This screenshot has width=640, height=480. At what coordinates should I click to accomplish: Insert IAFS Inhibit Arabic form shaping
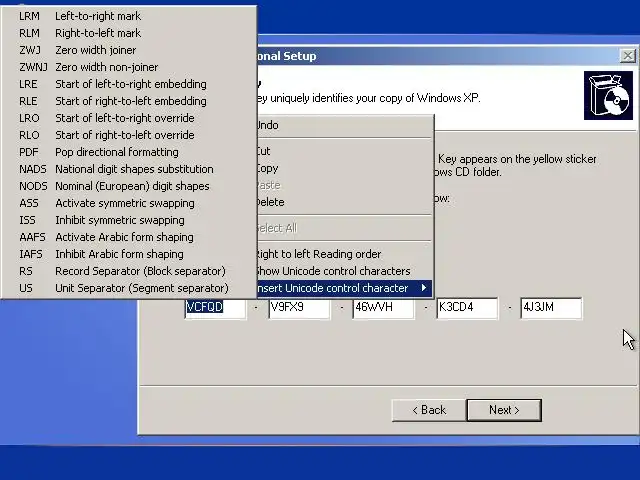click(129, 254)
